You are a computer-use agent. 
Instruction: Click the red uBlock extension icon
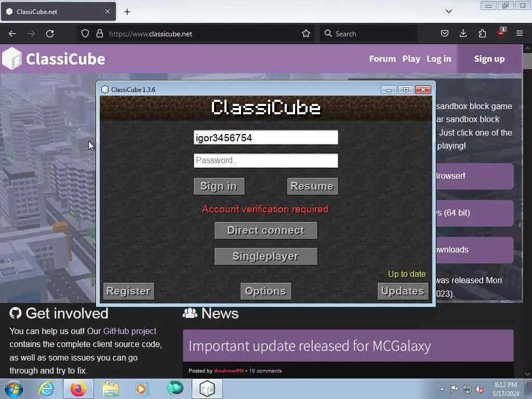pyautogui.click(x=501, y=33)
